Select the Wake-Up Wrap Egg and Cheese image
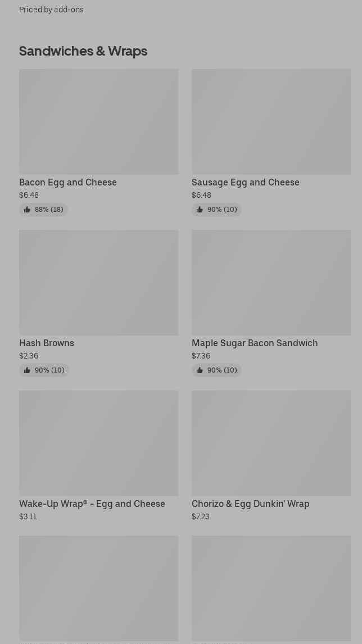The image size is (362, 644). [98, 443]
